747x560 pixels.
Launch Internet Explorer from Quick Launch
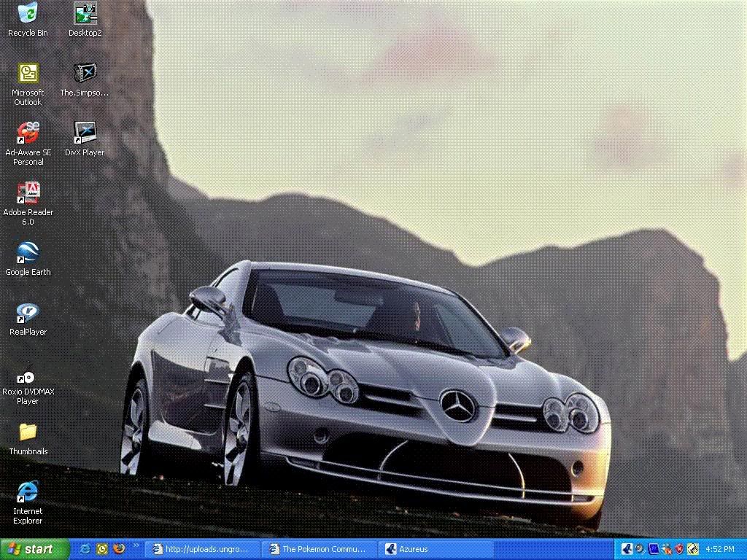click(85, 549)
